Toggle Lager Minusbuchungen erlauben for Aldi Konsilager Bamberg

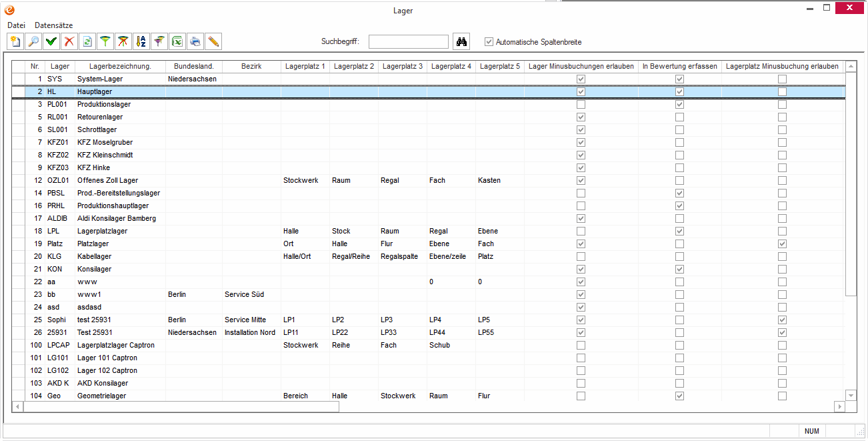[x=581, y=218]
